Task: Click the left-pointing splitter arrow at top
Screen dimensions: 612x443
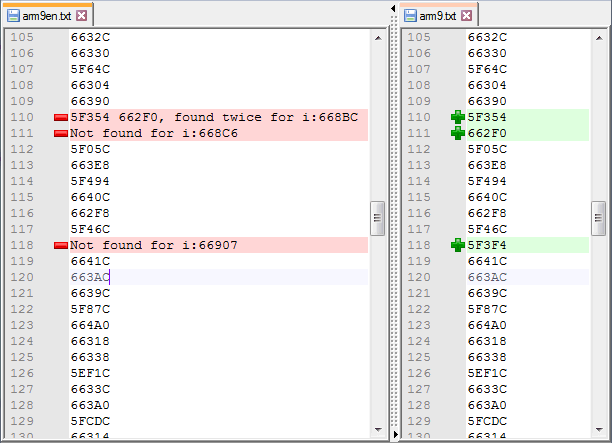Action: [x=393, y=8]
